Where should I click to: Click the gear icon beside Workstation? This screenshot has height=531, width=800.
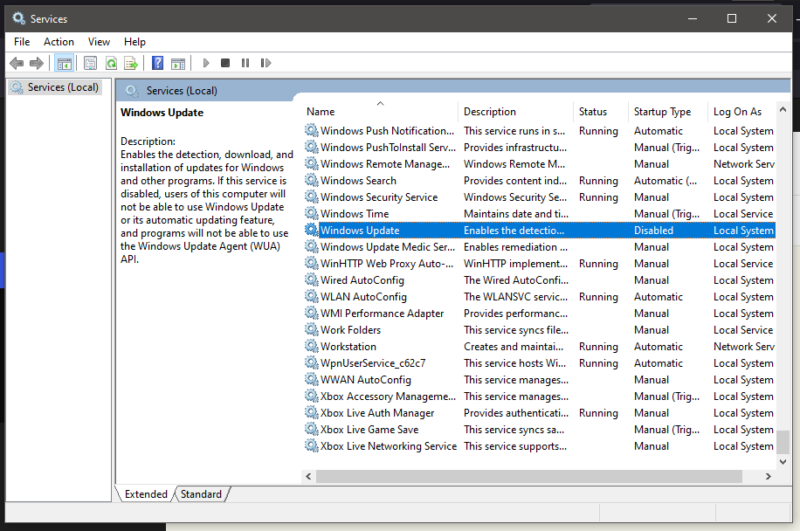click(x=311, y=346)
